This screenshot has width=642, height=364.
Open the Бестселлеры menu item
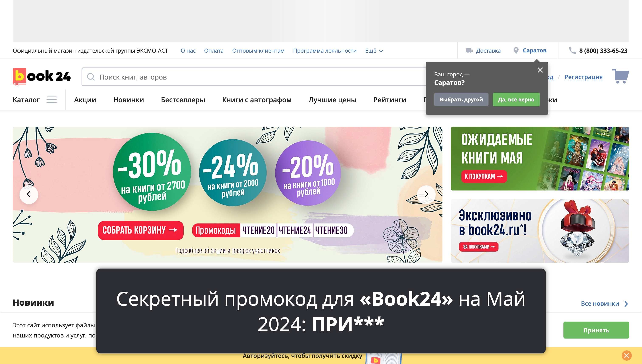[x=183, y=100]
